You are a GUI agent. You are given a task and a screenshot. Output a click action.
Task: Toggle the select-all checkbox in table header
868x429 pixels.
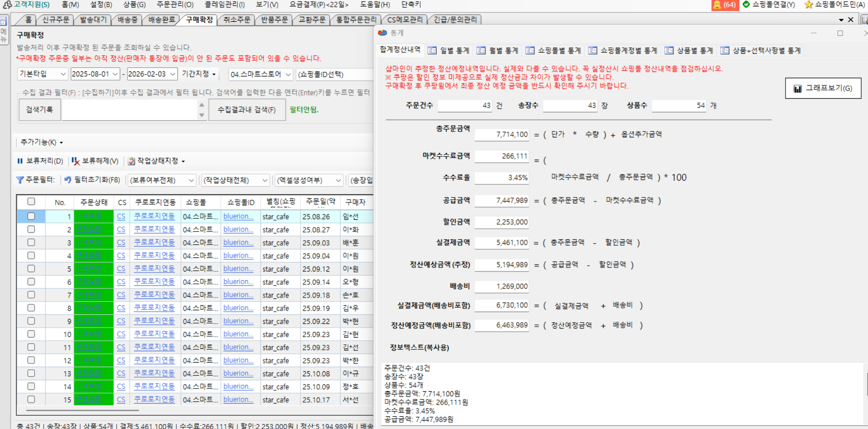point(31,202)
